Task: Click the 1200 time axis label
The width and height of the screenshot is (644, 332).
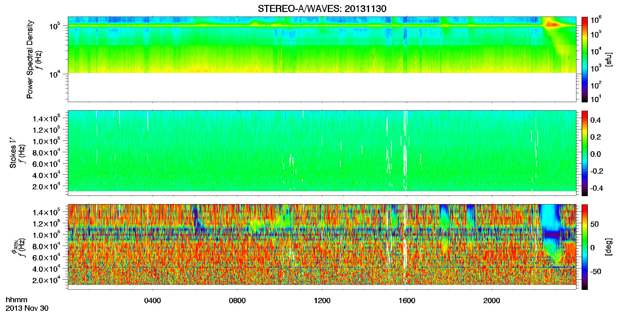Action: 322,301
